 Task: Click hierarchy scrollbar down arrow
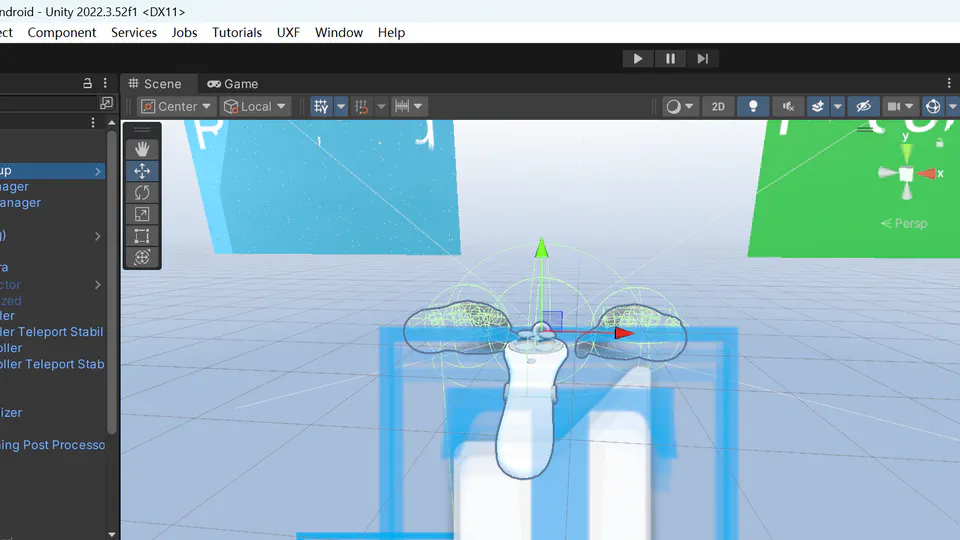point(111,534)
